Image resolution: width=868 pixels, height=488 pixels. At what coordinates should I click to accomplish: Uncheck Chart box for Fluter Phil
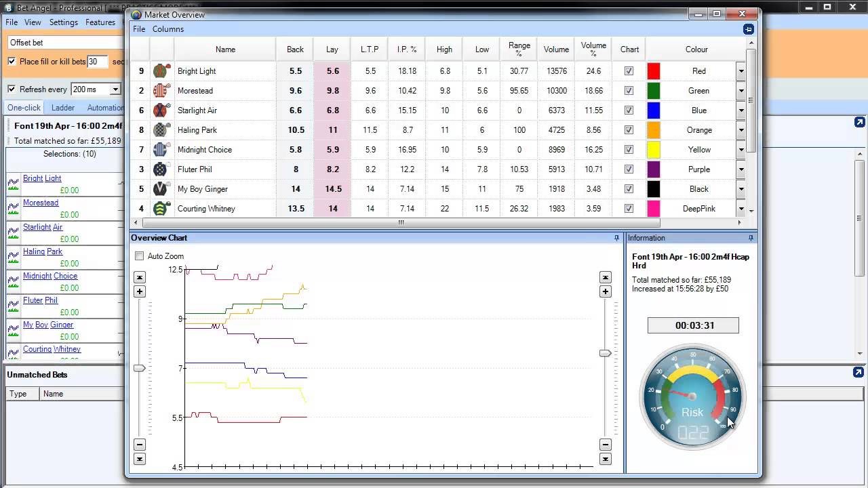629,169
